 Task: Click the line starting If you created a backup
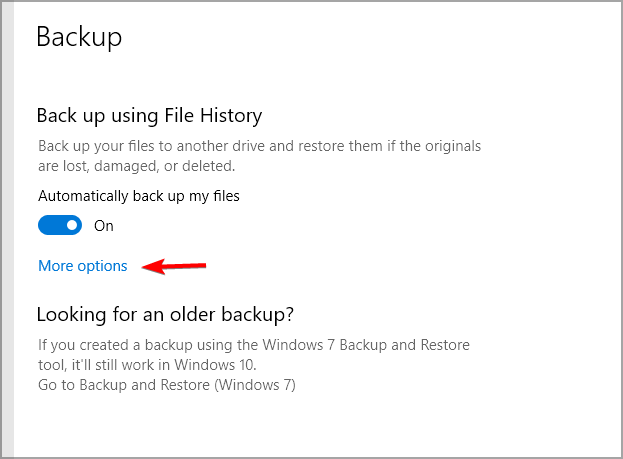[253, 345]
